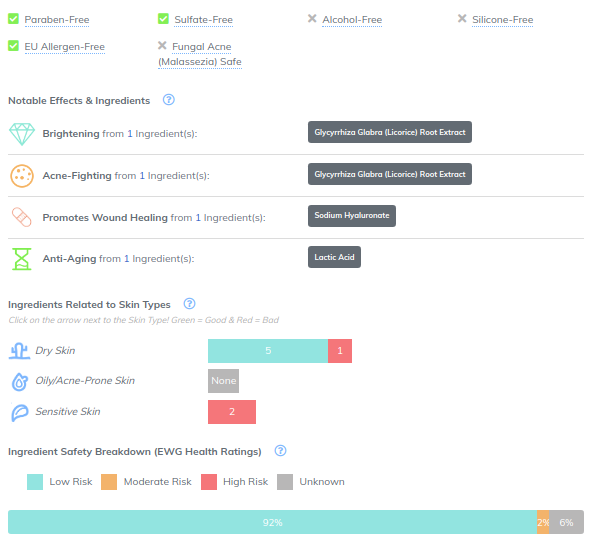Open the Lactic Acid ingredient tag

334,257
